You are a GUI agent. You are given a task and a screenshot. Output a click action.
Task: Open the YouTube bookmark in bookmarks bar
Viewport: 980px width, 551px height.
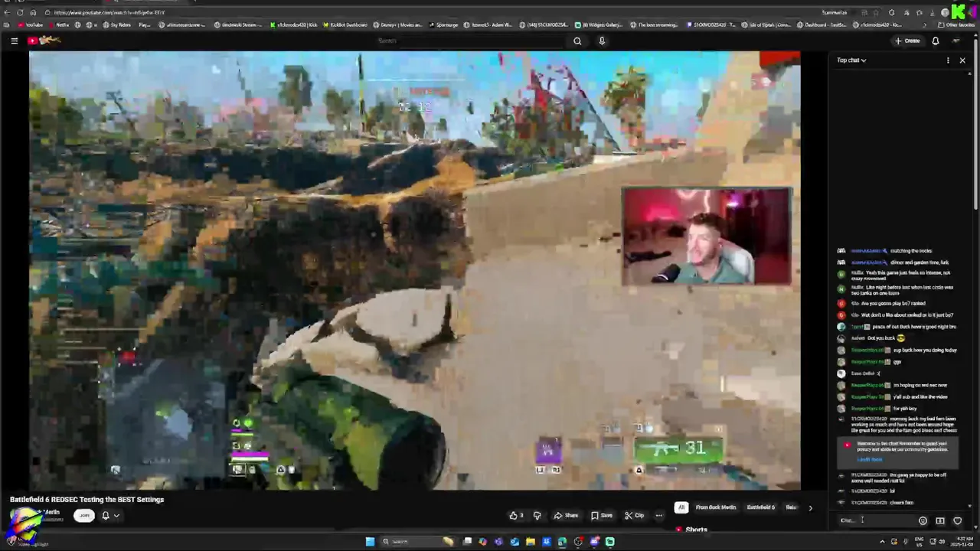click(x=30, y=24)
